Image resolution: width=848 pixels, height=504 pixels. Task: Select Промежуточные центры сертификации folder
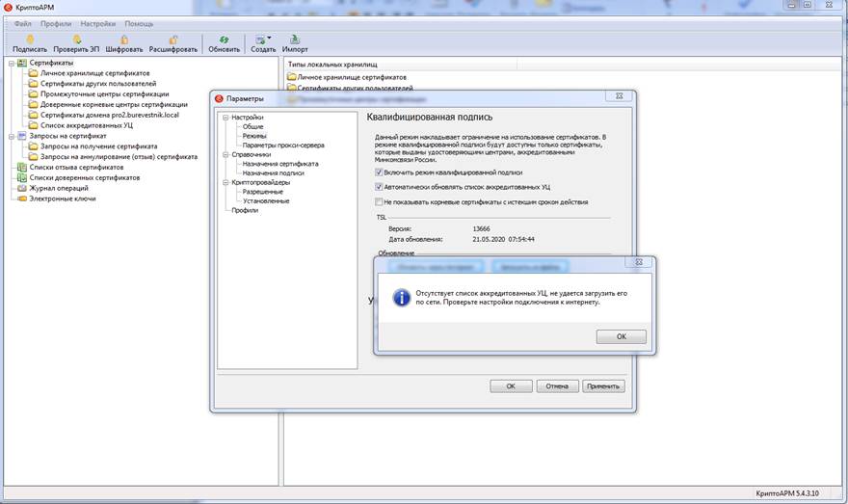[99, 94]
